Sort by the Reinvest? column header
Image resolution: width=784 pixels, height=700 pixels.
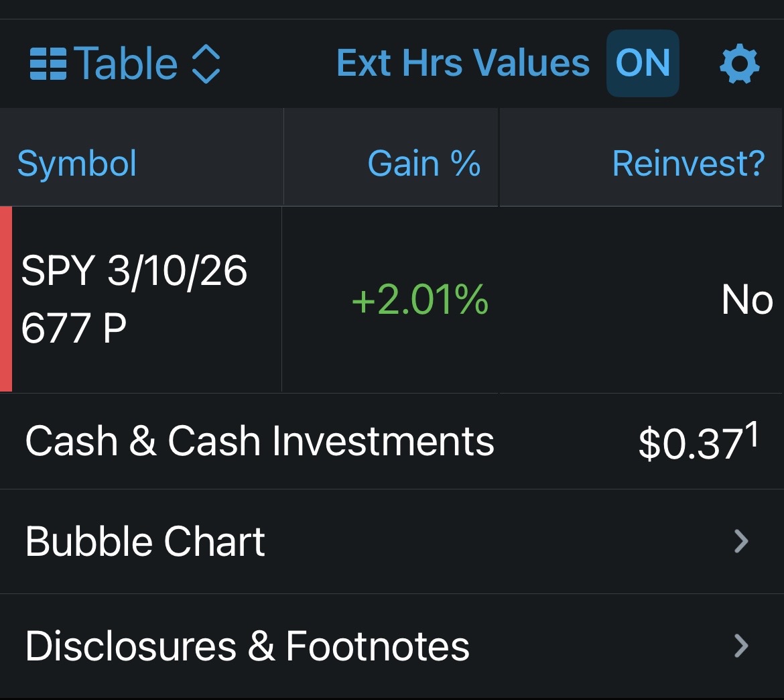[688, 163]
